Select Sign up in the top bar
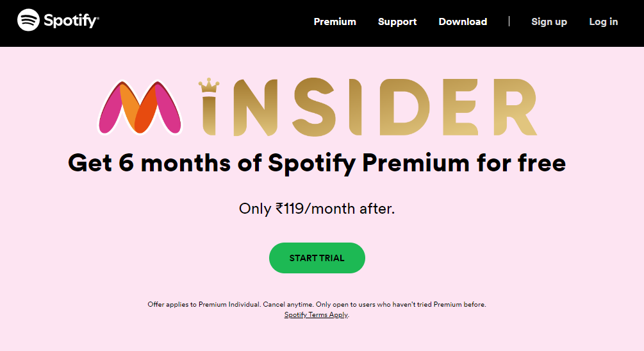Screen dimensions: 644x351 click(549, 22)
